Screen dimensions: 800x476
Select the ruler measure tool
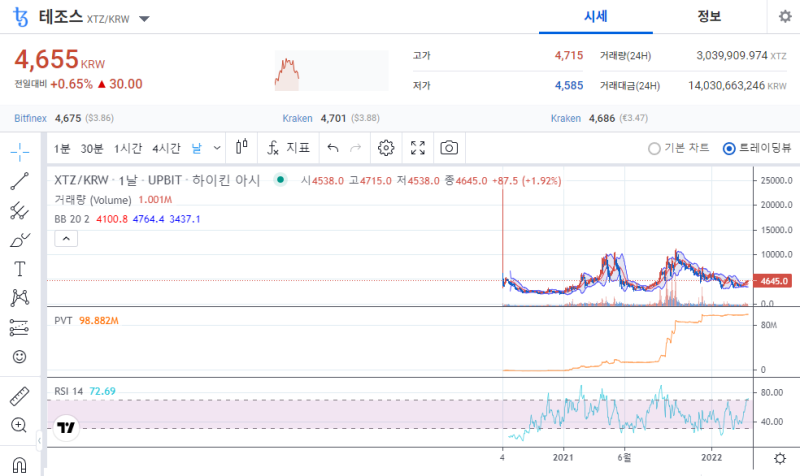(19, 396)
